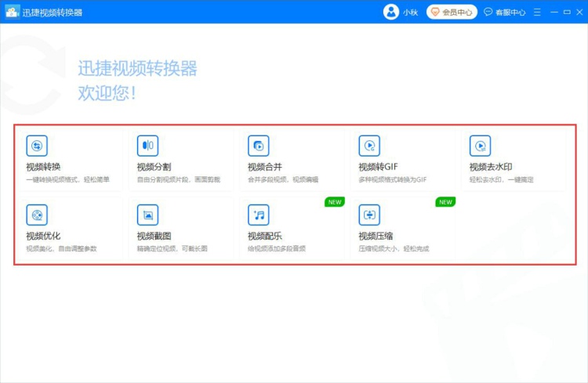Viewport: 588px width, 383px height.
Task: Click the NEW badge on 视频压缩
Action: click(x=445, y=202)
